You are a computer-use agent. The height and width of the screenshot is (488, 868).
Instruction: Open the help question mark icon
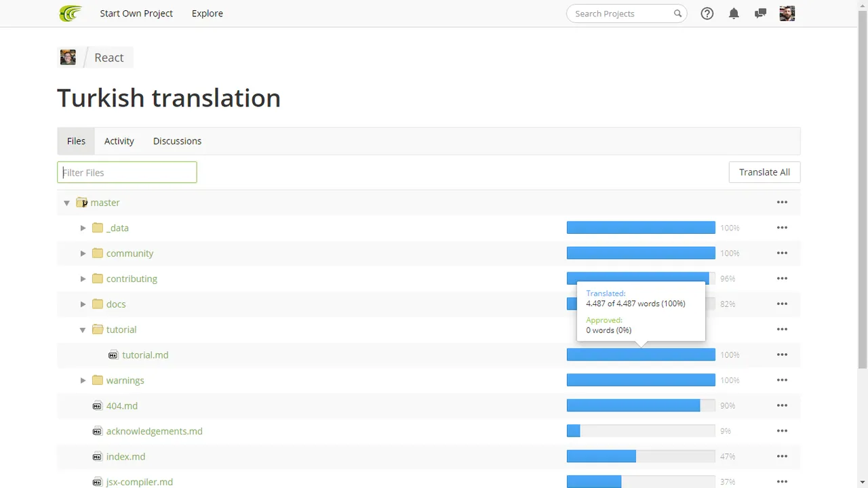pyautogui.click(x=707, y=14)
